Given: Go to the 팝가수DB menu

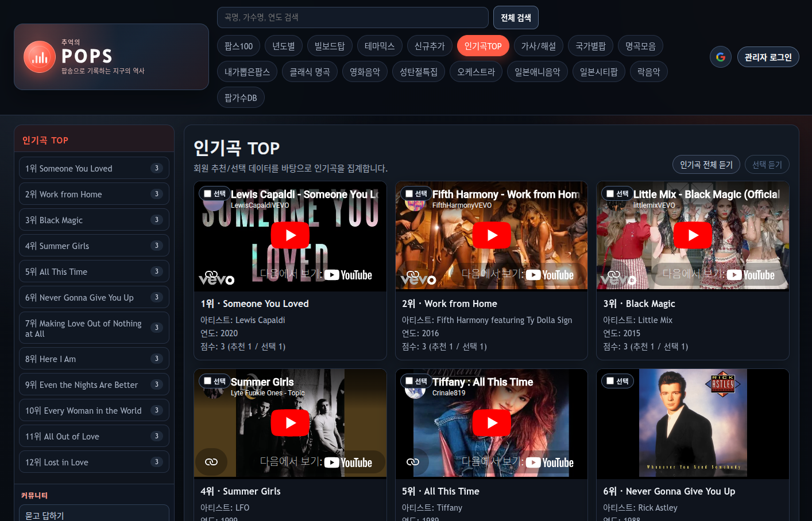Looking at the screenshot, I should coord(241,98).
